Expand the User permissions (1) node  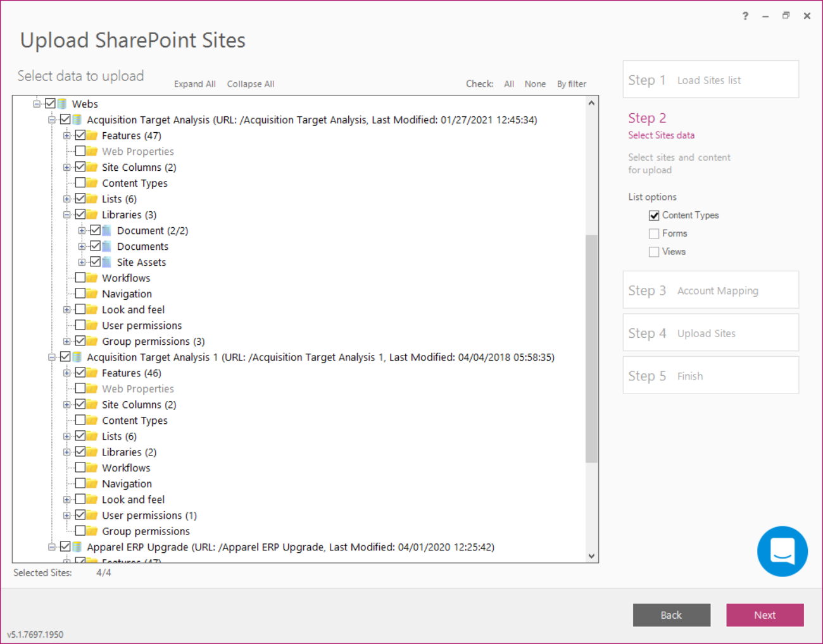(x=66, y=515)
